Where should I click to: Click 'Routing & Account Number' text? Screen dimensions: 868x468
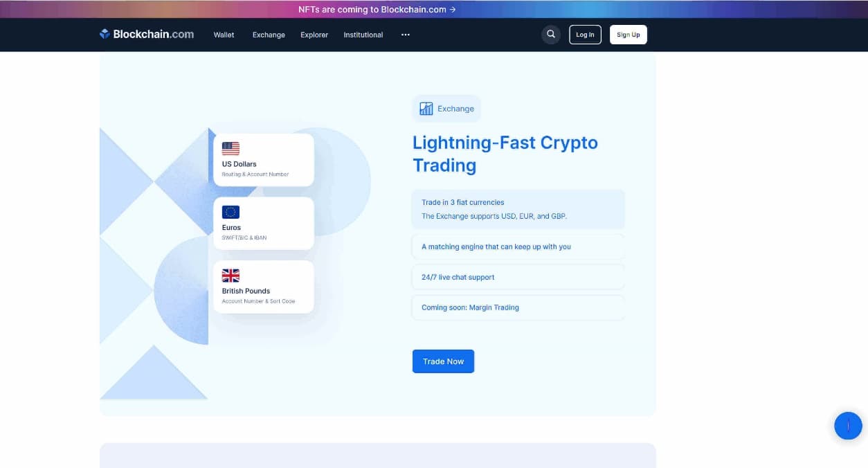[255, 174]
